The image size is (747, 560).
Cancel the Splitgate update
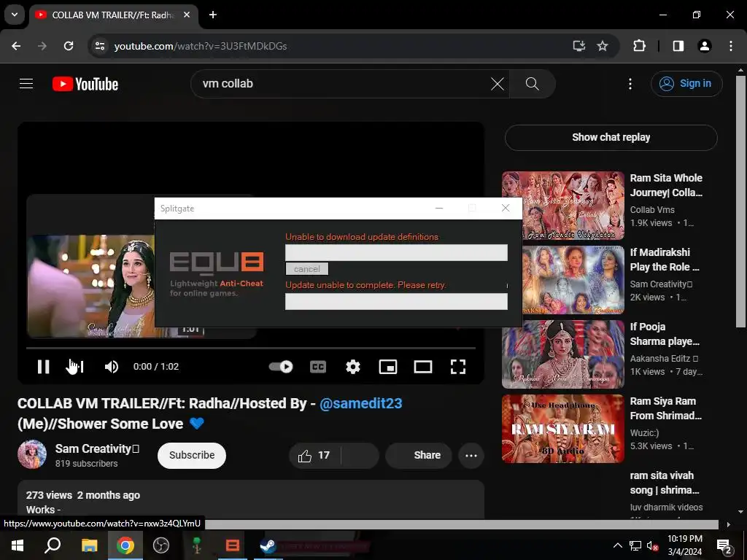(307, 269)
